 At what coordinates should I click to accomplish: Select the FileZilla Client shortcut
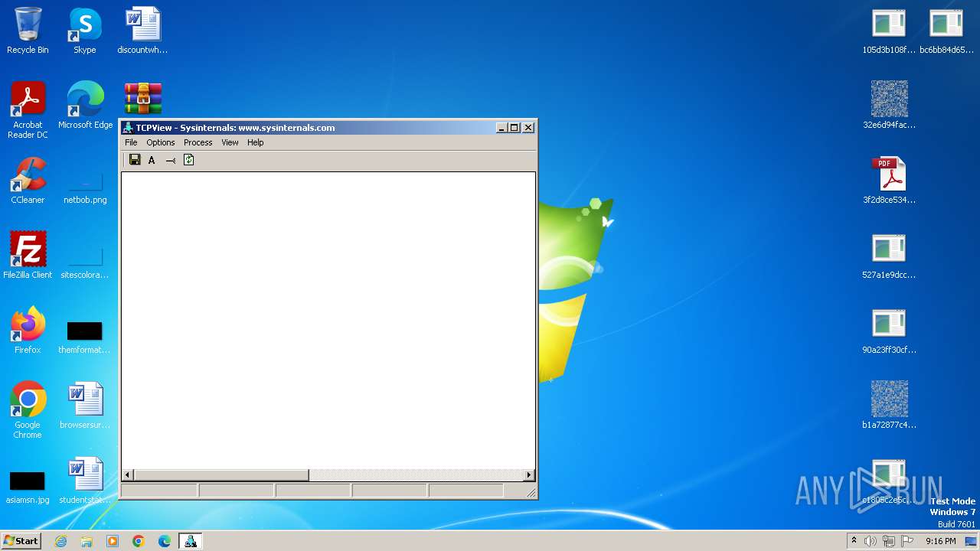click(x=28, y=255)
